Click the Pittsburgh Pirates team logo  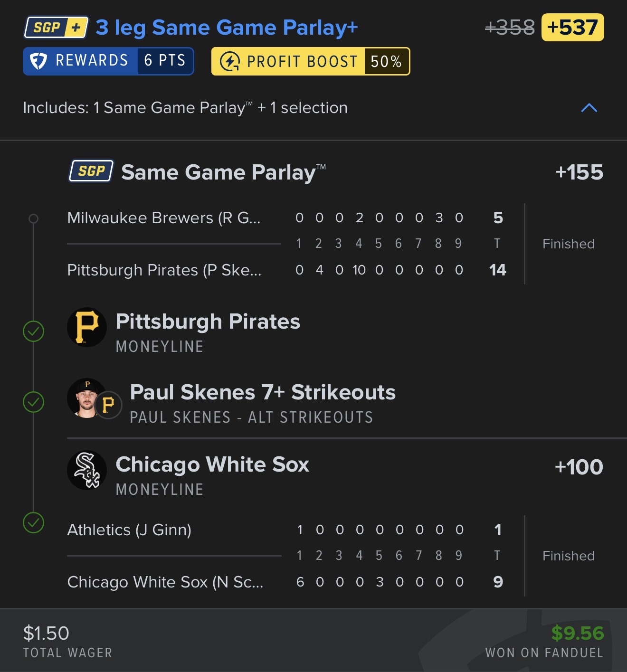(x=87, y=327)
